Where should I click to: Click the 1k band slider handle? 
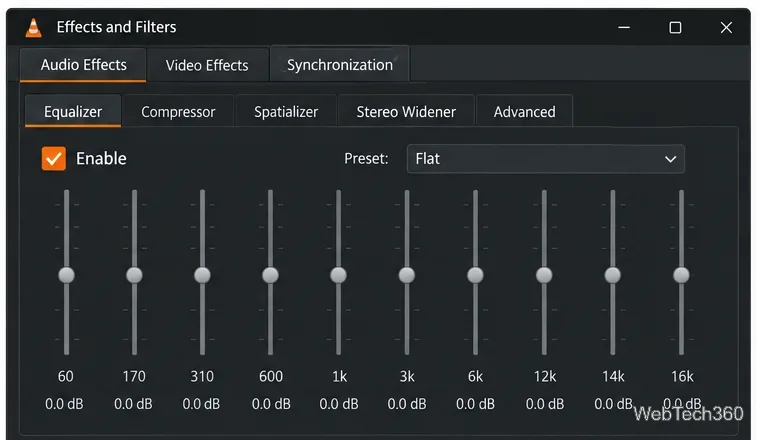338,275
